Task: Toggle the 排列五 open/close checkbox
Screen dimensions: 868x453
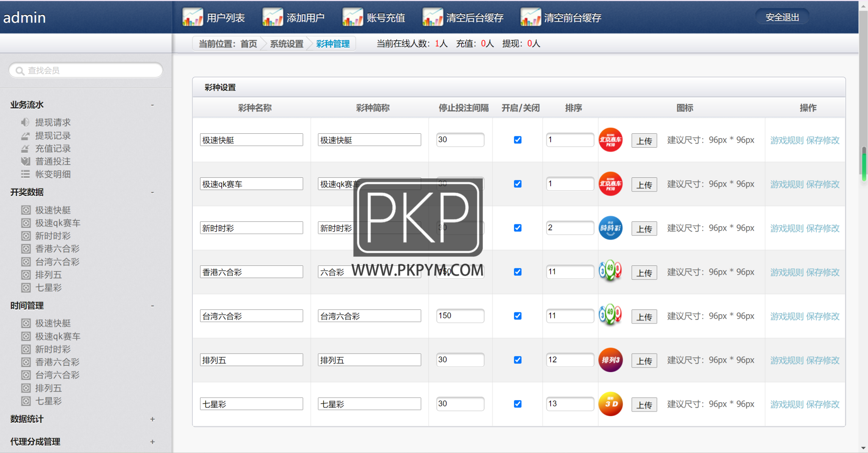Action: pyautogui.click(x=517, y=360)
